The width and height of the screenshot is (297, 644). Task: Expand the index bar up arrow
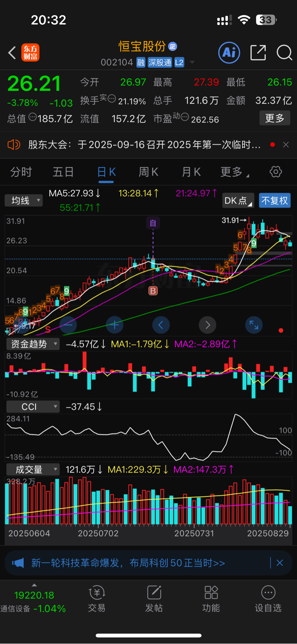tap(34, 585)
